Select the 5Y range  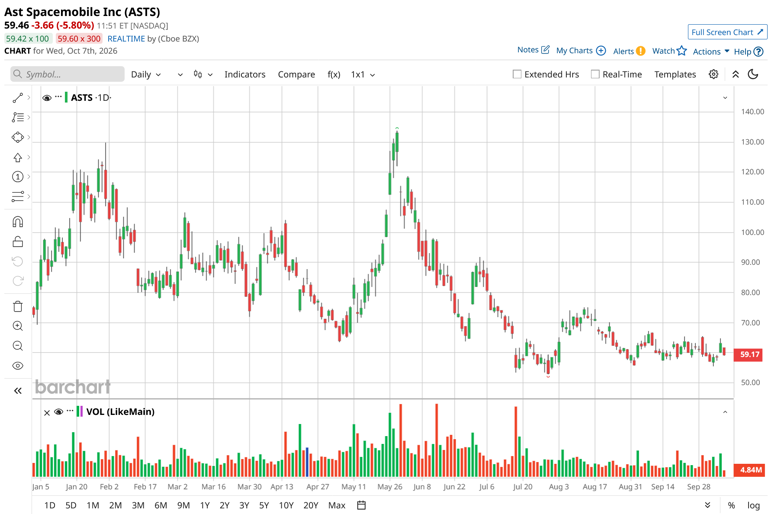(x=264, y=505)
